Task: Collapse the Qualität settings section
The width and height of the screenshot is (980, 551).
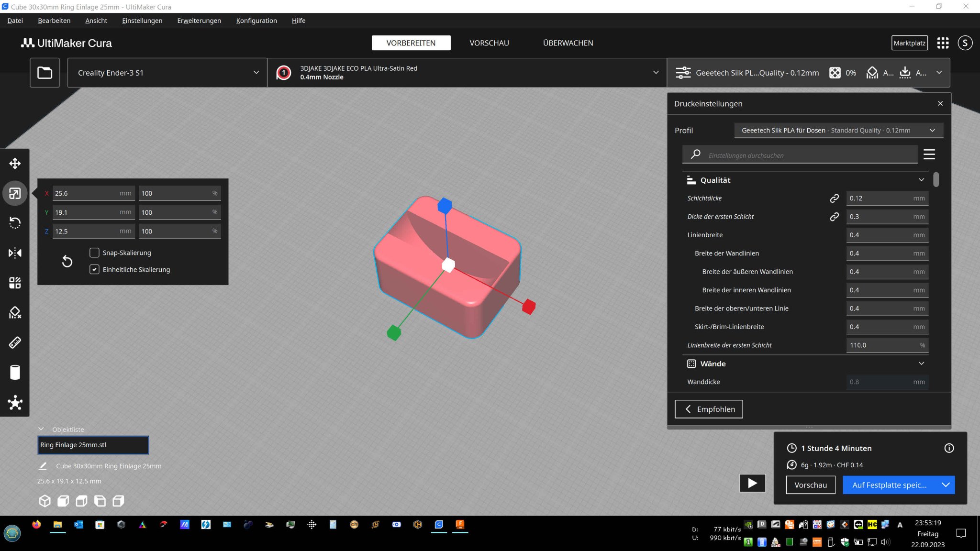Action: pos(921,180)
